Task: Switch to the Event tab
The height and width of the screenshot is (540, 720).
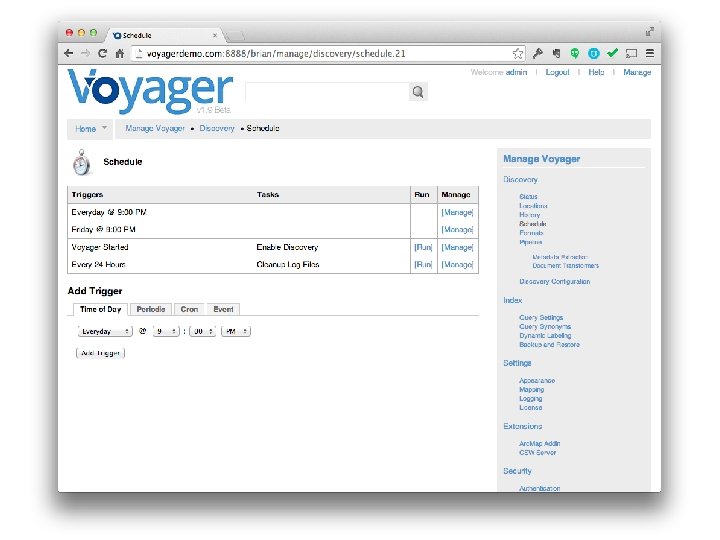Action: 223,309
